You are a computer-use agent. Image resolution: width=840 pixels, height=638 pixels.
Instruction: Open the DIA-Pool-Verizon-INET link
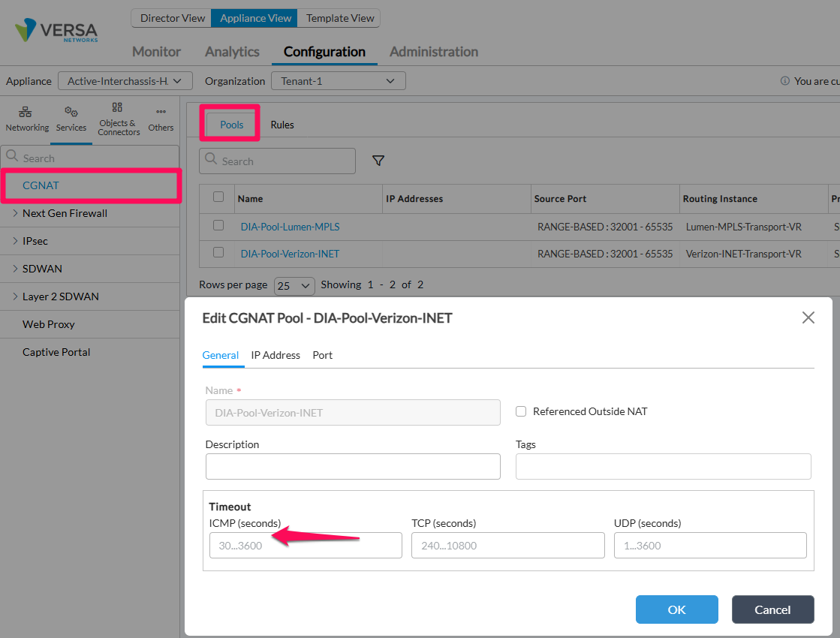pos(290,254)
